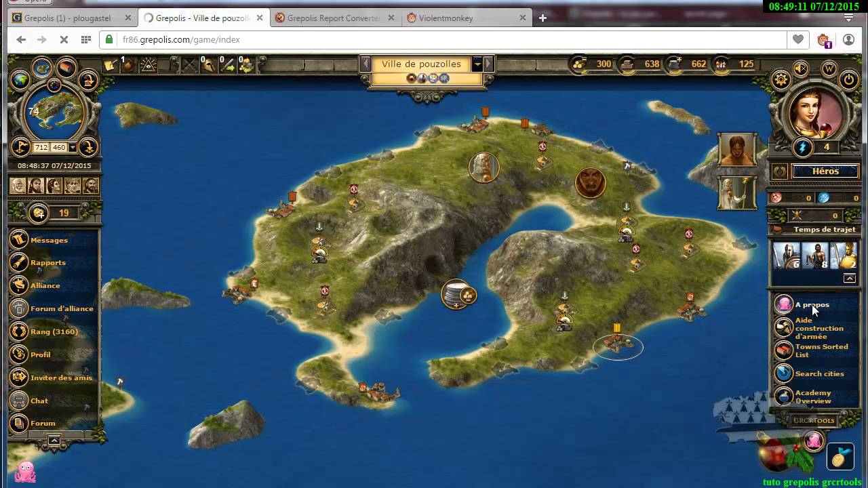Viewport: 868px width, 488px height.
Task: Open the lightning bolt favor spells
Action: [x=803, y=147]
